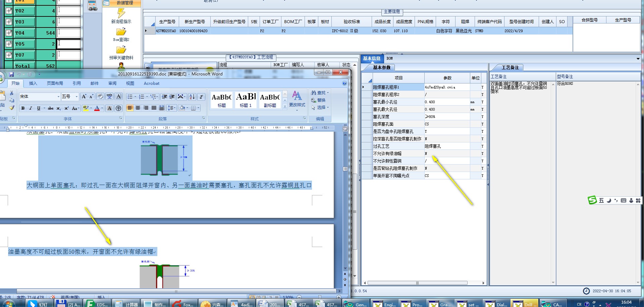The image size is (644, 307).
Task: Open Word Help question mark icon
Action: point(344,83)
